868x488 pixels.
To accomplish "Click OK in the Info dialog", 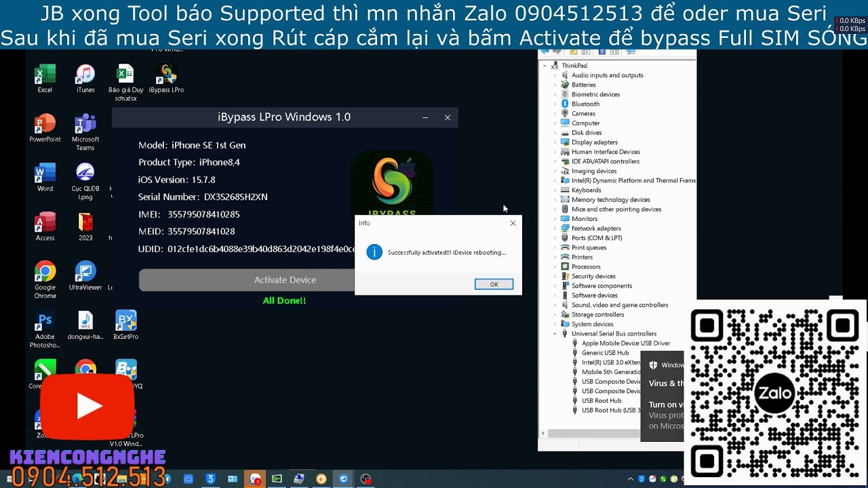I will (494, 284).
